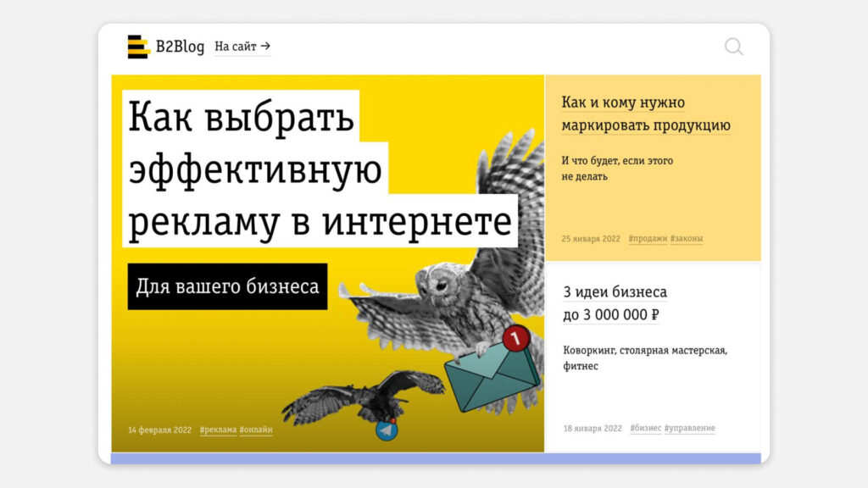The height and width of the screenshot is (488, 868).
Task: Open article «Как выбрать эффективную рекламу в интернете»
Action: click(320, 169)
